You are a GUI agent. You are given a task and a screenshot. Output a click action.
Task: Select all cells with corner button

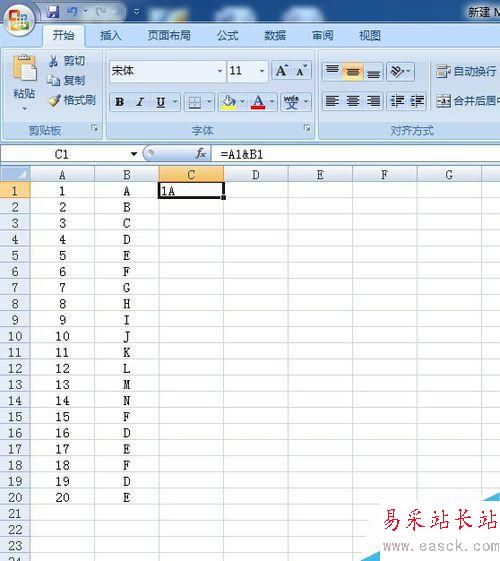point(15,174)
